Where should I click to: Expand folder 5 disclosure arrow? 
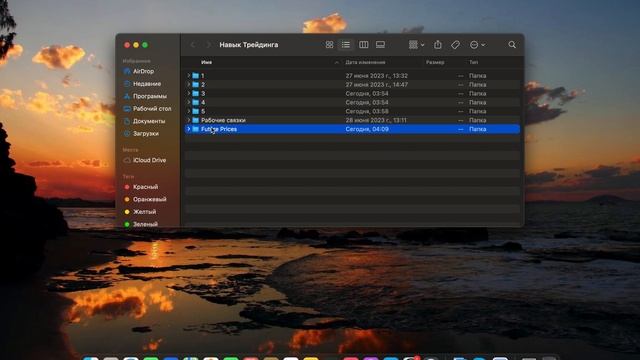189,111
